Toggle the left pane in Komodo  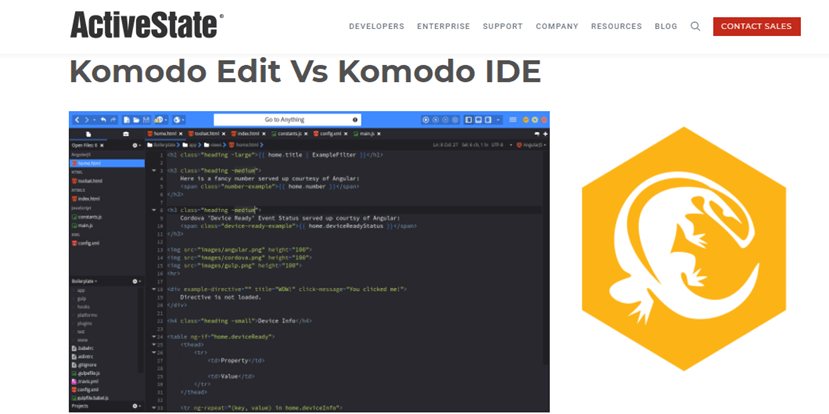coord(468,120)
